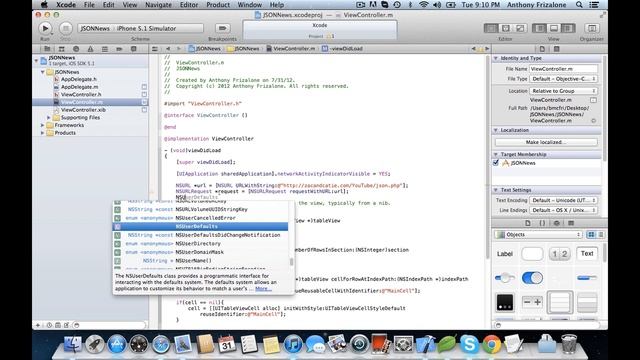Collapse the Text Settings section
Image resolution: width=640 pixels, height=360 pixels.
click(496, 190)
